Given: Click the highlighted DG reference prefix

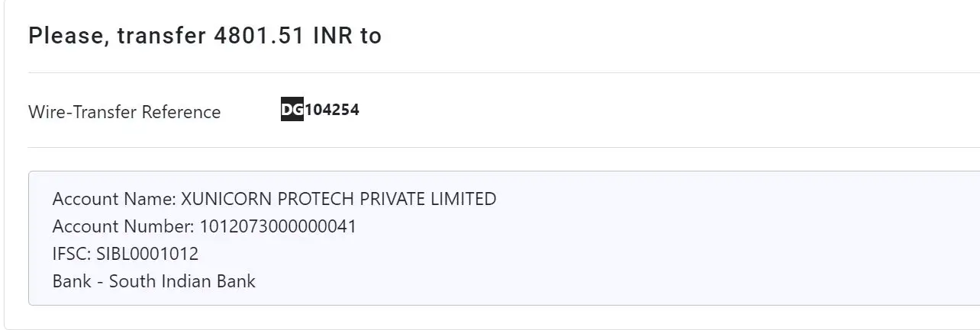Looking at the screenshot, I should pyautogui.click(x=292, y=110).
